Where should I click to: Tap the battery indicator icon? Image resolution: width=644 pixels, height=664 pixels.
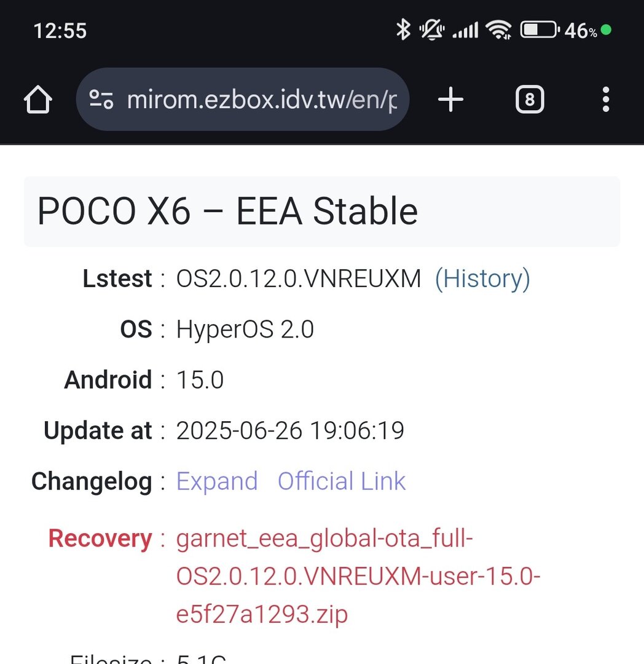coord(539,30)
